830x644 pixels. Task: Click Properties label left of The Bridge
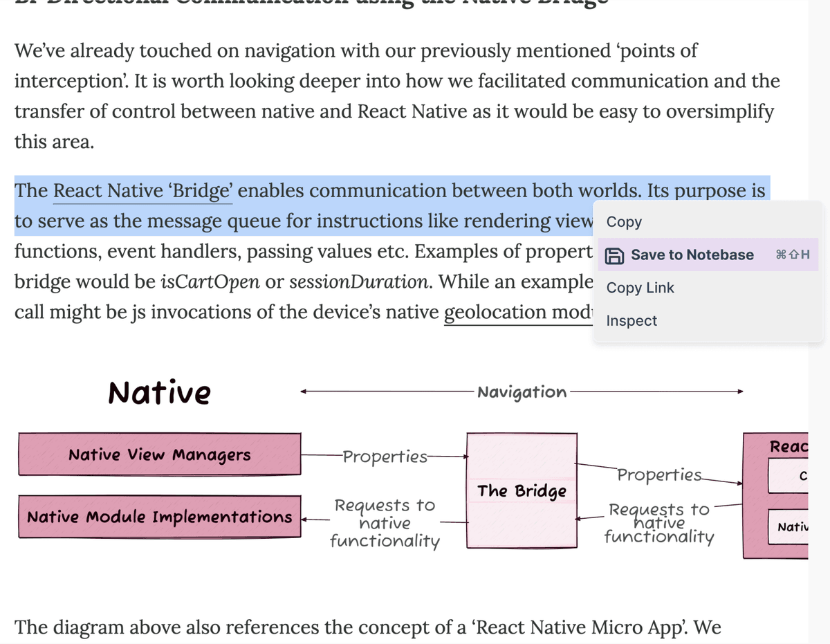tap(385, 457)
